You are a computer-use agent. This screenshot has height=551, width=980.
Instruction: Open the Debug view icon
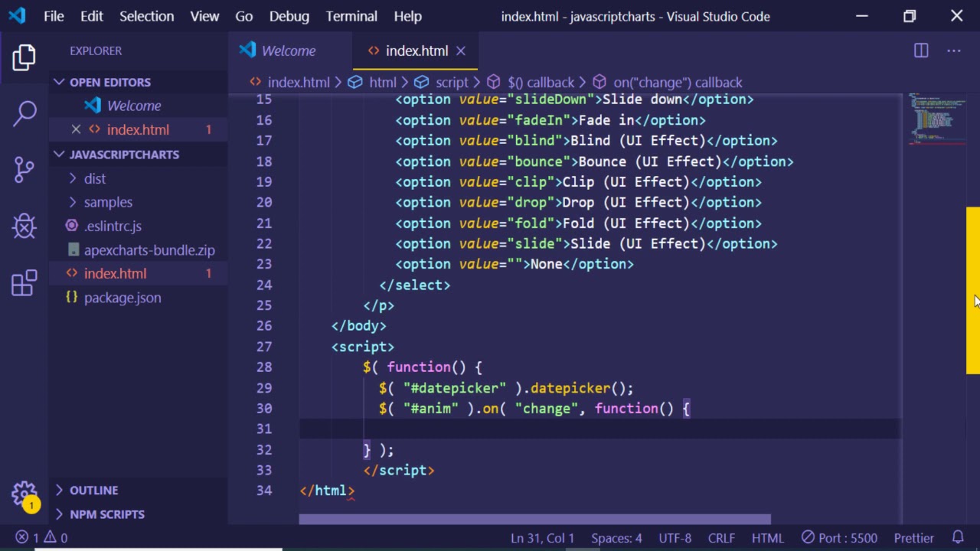pos(24,226)
